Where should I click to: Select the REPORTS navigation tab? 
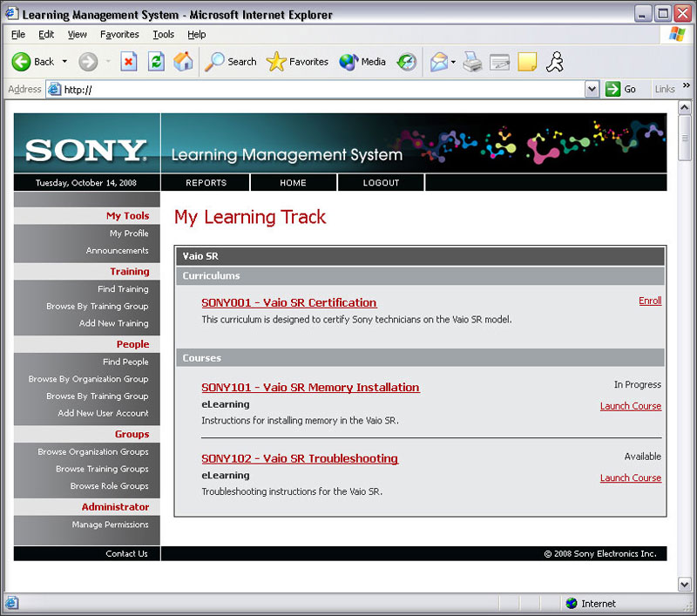point(206,183)
